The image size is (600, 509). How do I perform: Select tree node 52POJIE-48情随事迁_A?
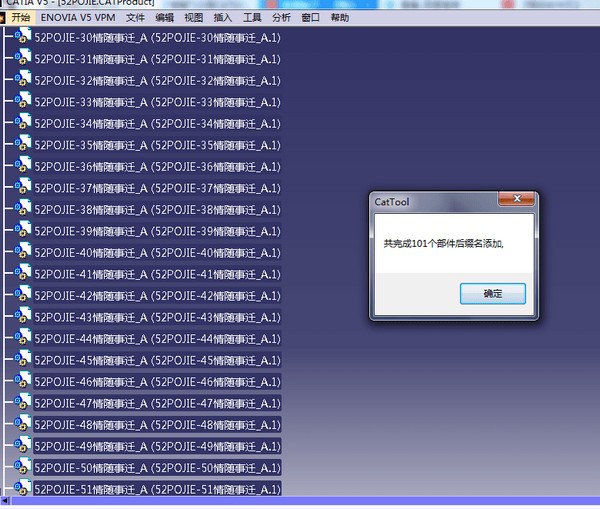click(157, 424)
